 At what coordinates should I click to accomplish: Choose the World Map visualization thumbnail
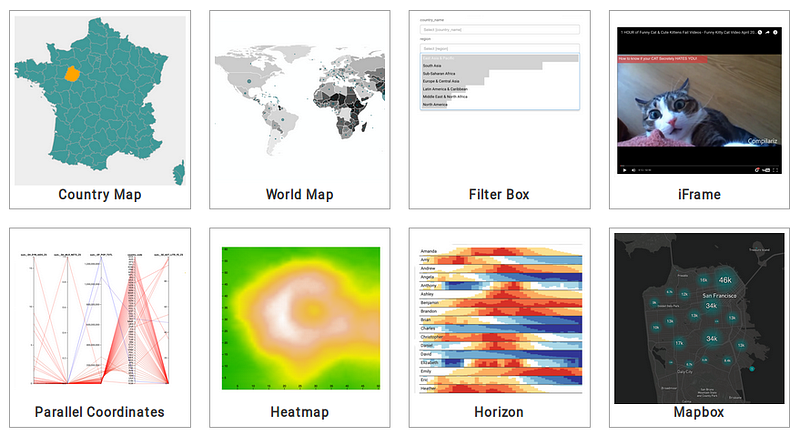click(299, 100)
